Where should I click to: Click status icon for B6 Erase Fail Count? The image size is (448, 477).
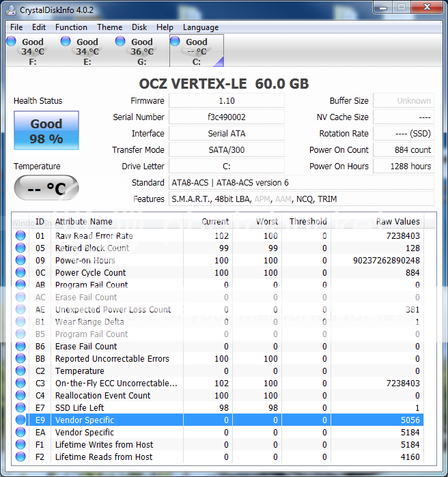pos(20,346)
